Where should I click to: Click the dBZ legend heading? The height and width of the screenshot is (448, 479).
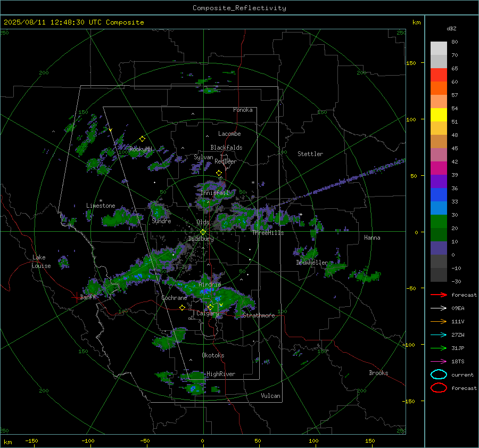pyautogui.click(x=451, y=29)
